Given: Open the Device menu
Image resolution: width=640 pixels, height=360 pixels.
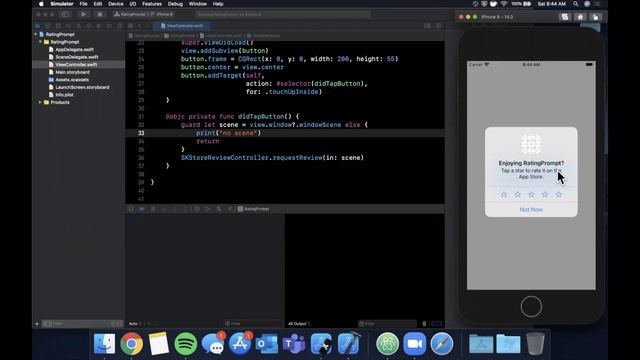Looking at the screenshot, I should [x=116, y=4].
